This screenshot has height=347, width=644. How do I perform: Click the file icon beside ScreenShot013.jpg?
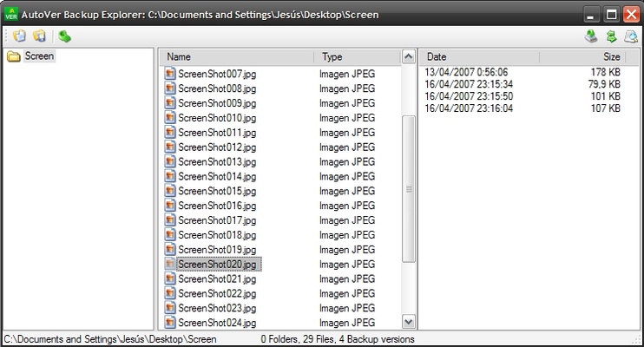tap(170, 161)
